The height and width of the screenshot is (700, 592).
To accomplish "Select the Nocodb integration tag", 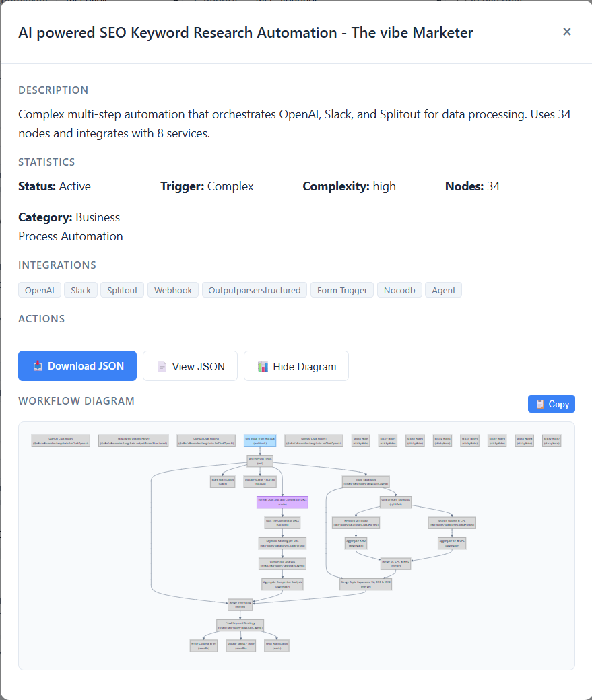I will tap(399, 290).
